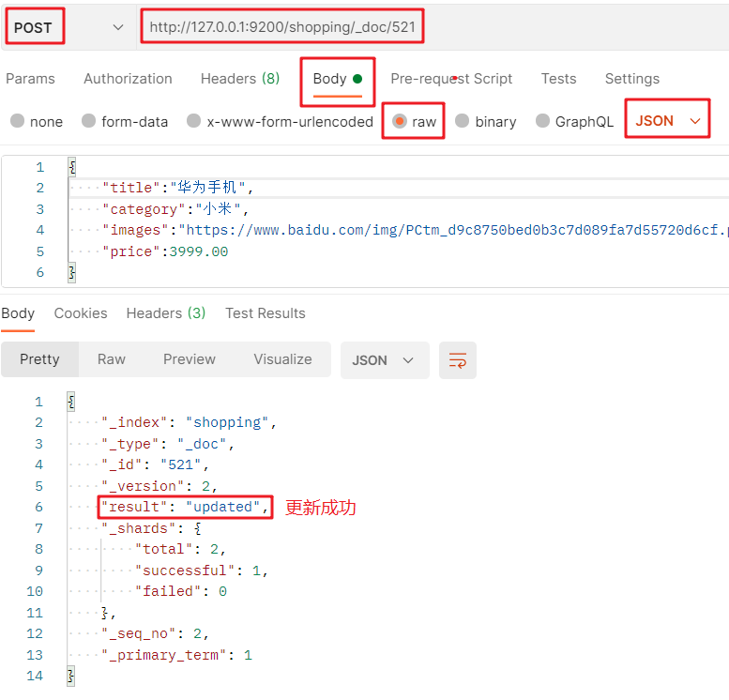729x700 pixels.
Task: Open the Pre-request Script tab
Action: [451, 79]
